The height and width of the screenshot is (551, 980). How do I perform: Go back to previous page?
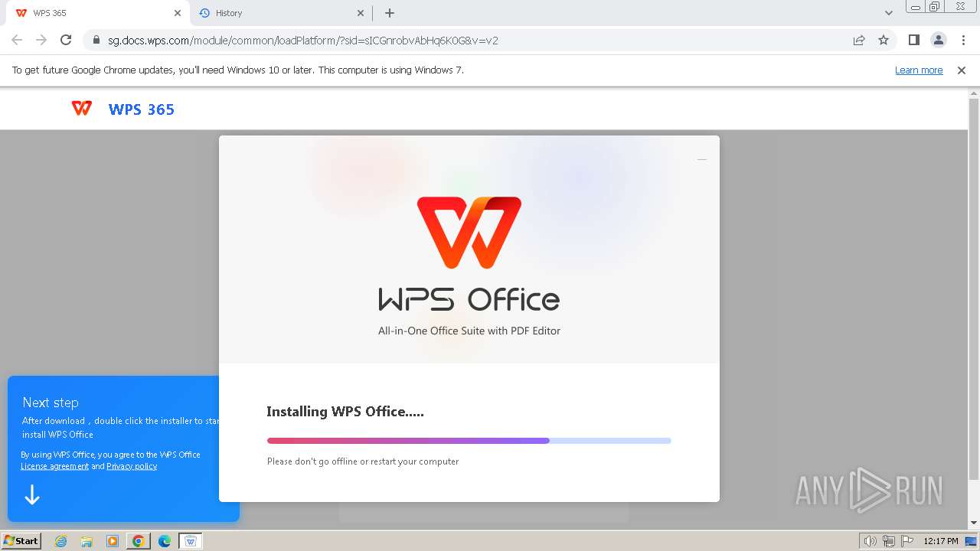click(x=17, y=40)
